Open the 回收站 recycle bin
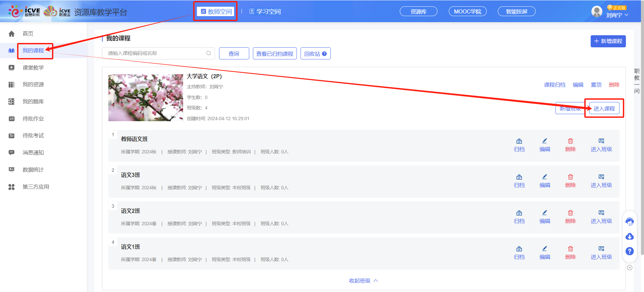644x292 pixels. point(315,54)
